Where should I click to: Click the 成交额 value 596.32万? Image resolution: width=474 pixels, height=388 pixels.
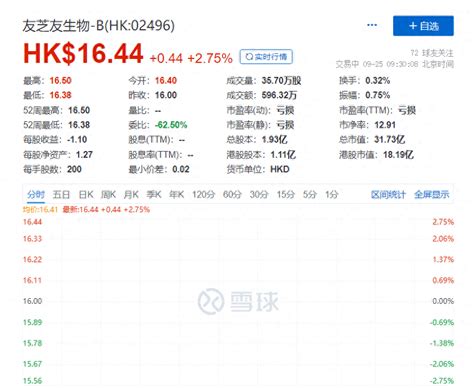tap(279, 95)
